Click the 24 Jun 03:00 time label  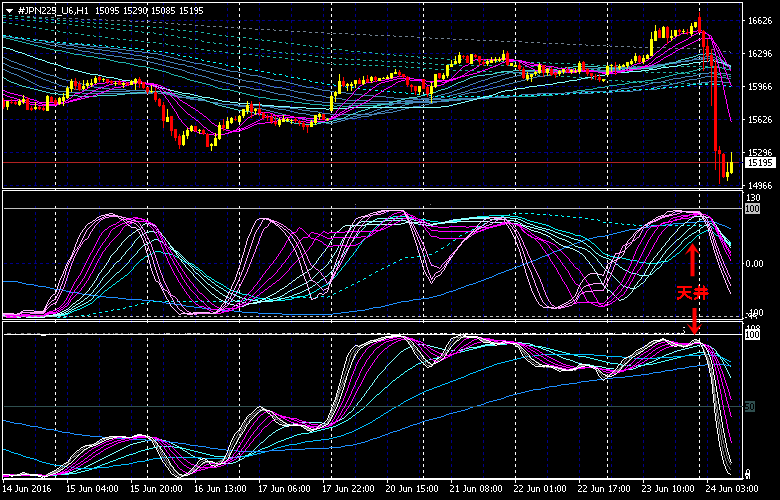click(x=732, y=488)
